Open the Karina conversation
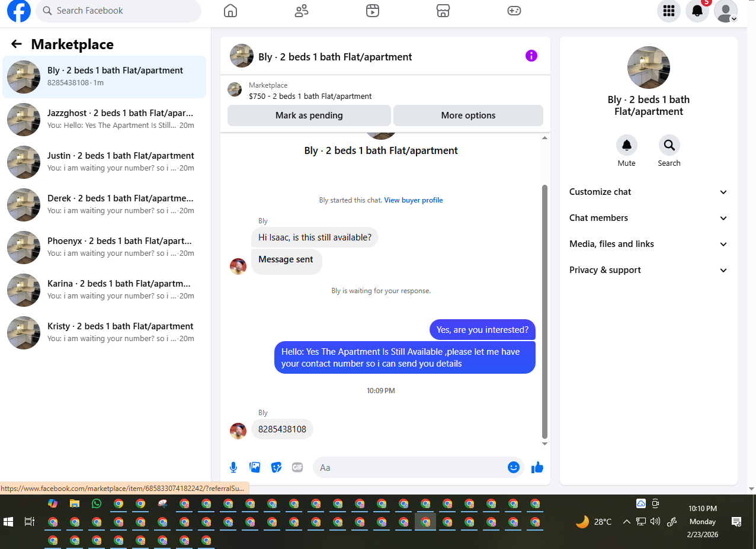The height and width of the screenshot is (549, 756). tap(104, 290)
